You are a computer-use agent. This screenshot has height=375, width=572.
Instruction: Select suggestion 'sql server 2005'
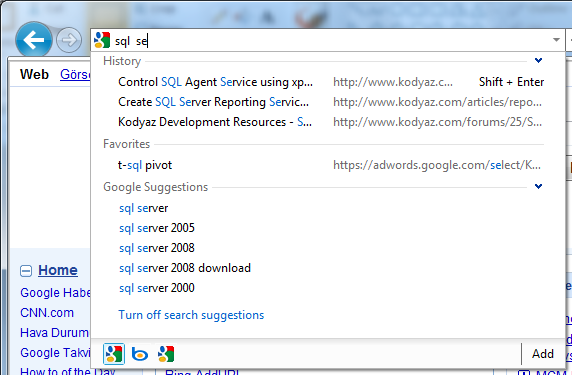pos(157,228)
